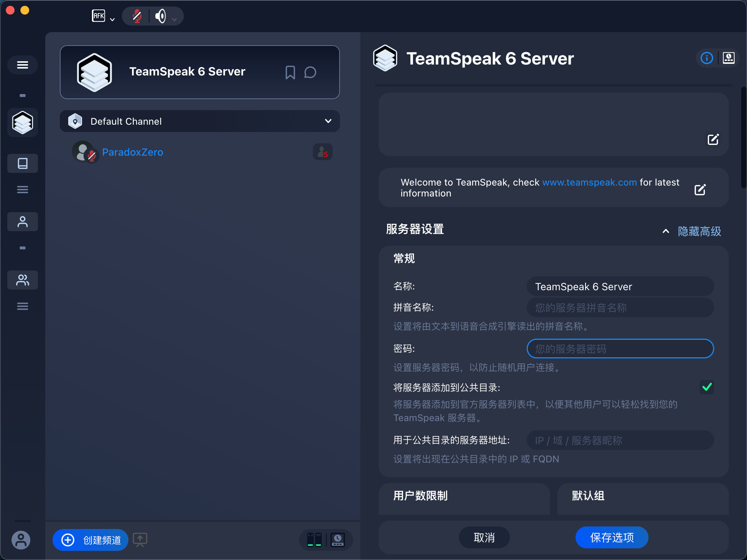Close the window with the red button

10,10
